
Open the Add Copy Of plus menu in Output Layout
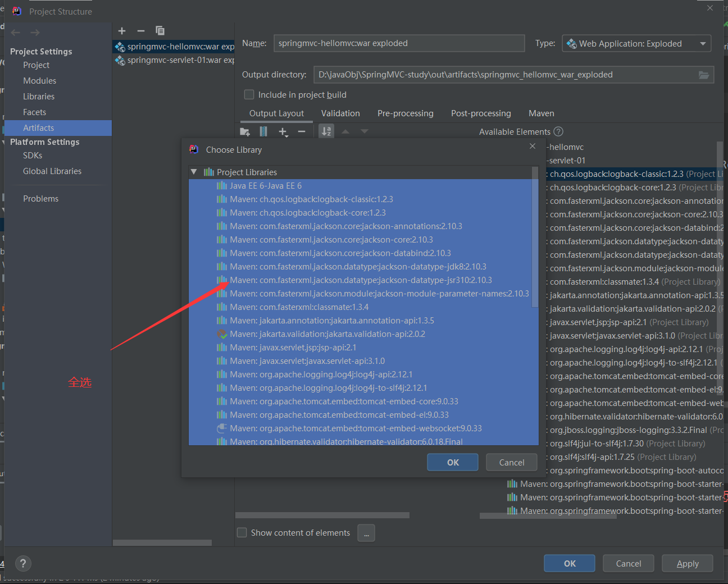[x=283, y=131]
